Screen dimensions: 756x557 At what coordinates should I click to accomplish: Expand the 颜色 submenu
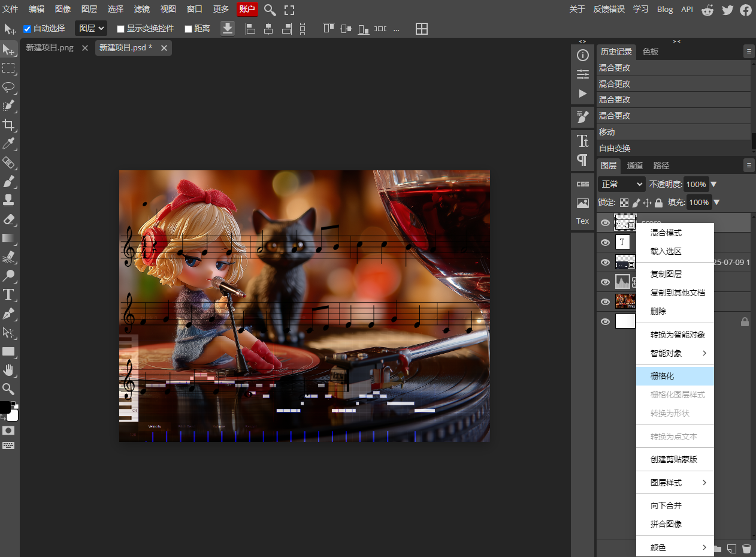(x=675, y=547)
